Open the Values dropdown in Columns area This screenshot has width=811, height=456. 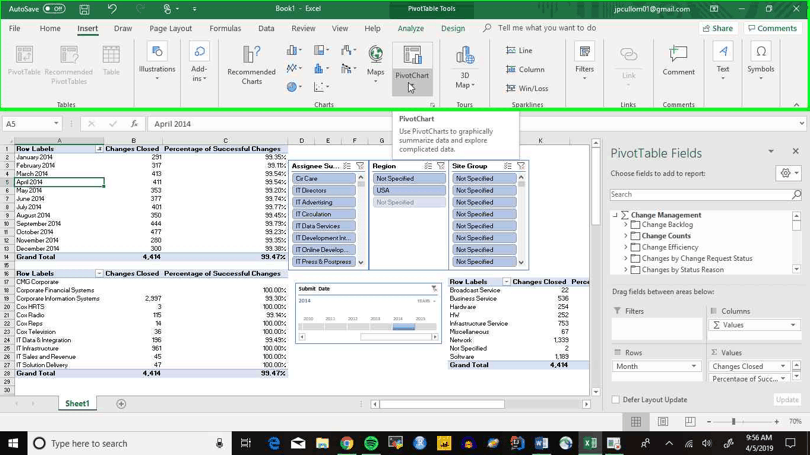point(793,325)
